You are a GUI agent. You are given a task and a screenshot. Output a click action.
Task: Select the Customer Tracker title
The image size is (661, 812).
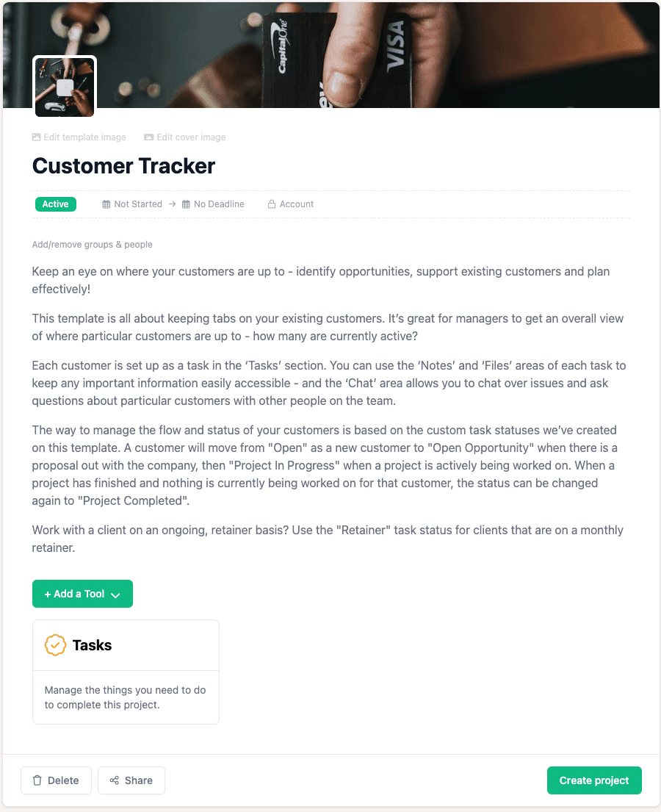tap(123, 166)
